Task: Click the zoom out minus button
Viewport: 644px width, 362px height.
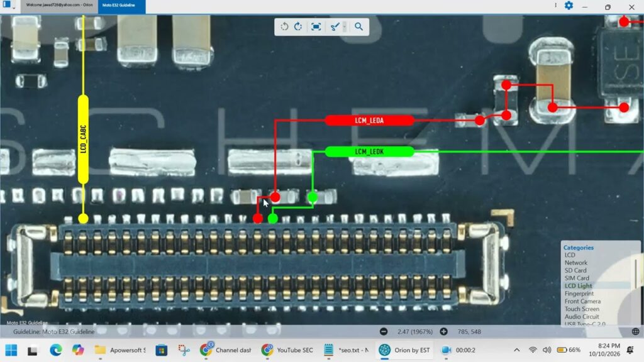Action: [x=384, y=332]
